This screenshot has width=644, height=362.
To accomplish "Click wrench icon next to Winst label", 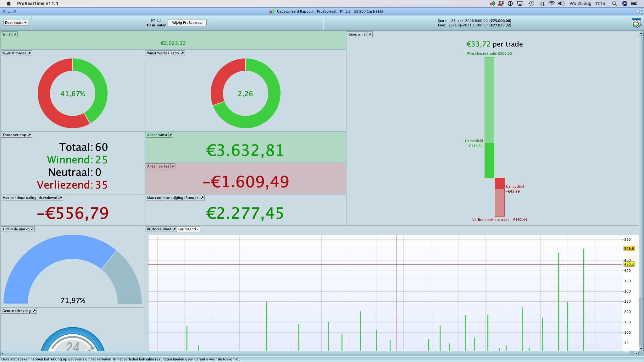I will (x=15, y=34).
